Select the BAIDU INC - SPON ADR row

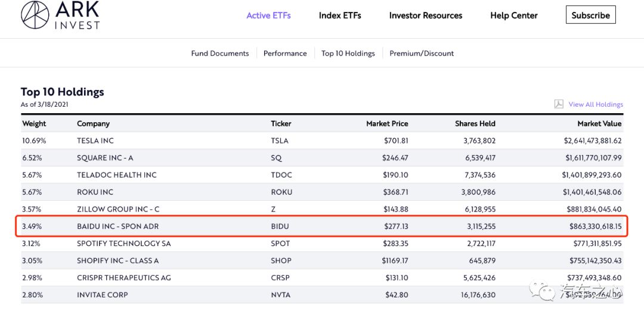tap(322, 226)
